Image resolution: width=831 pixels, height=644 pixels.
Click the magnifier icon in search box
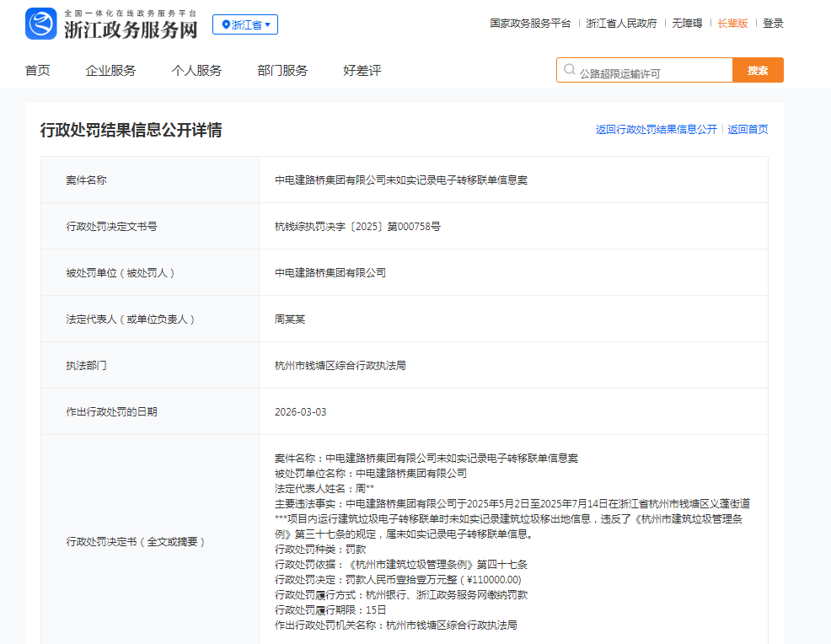pos(570,71)
